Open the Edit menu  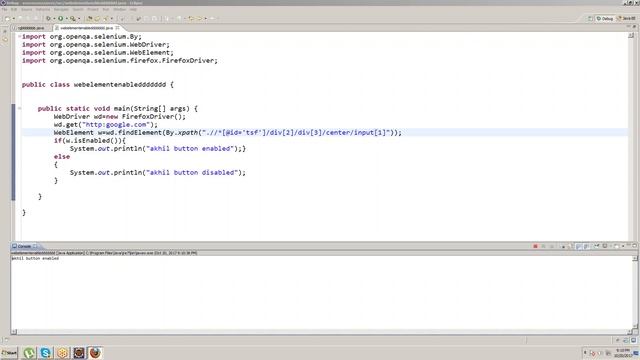coord(14,9)
